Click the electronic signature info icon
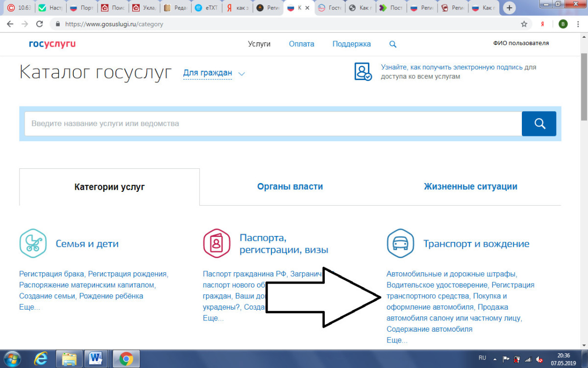This screenshot has height=368, width=588. pyautogui.click(x=363, y=72)
